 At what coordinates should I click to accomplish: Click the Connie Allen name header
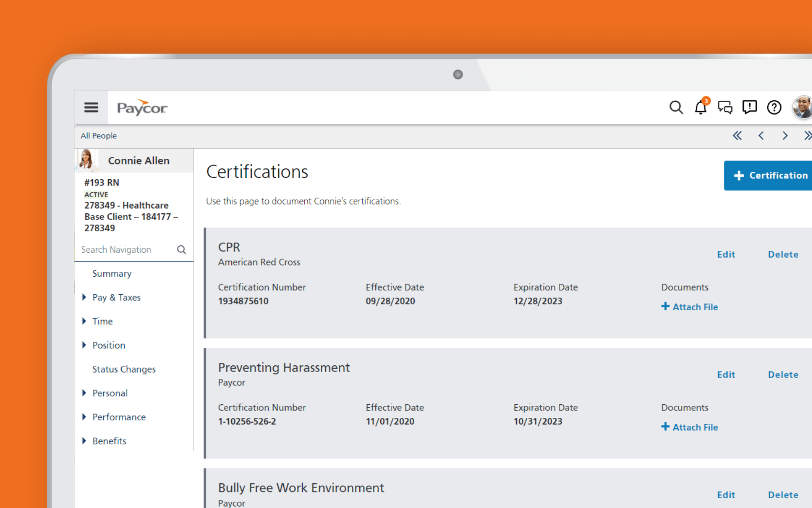click(x=139, y=161)
